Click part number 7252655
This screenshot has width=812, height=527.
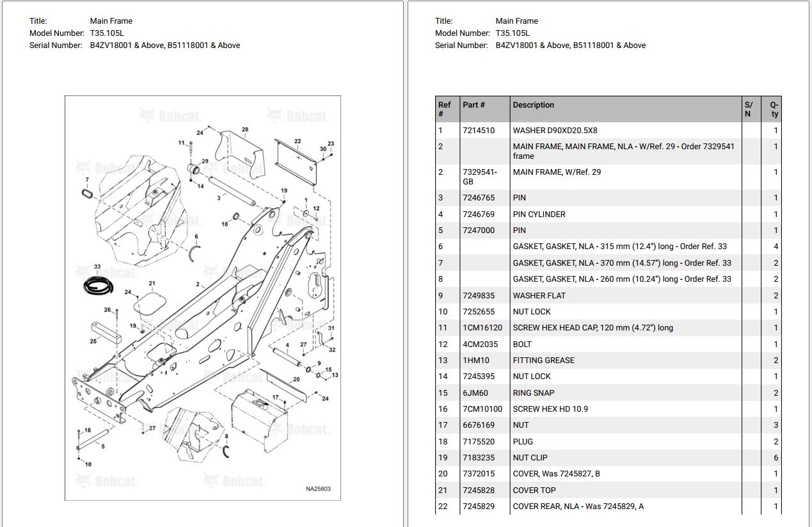coord(478,312)
